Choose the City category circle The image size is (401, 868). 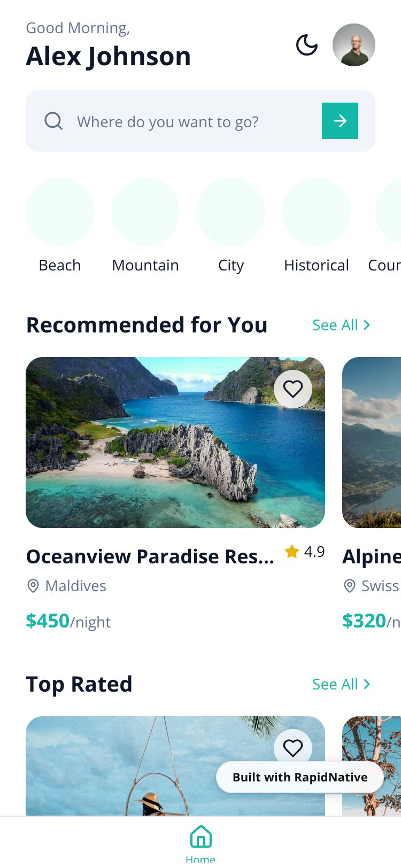[231, 212]
